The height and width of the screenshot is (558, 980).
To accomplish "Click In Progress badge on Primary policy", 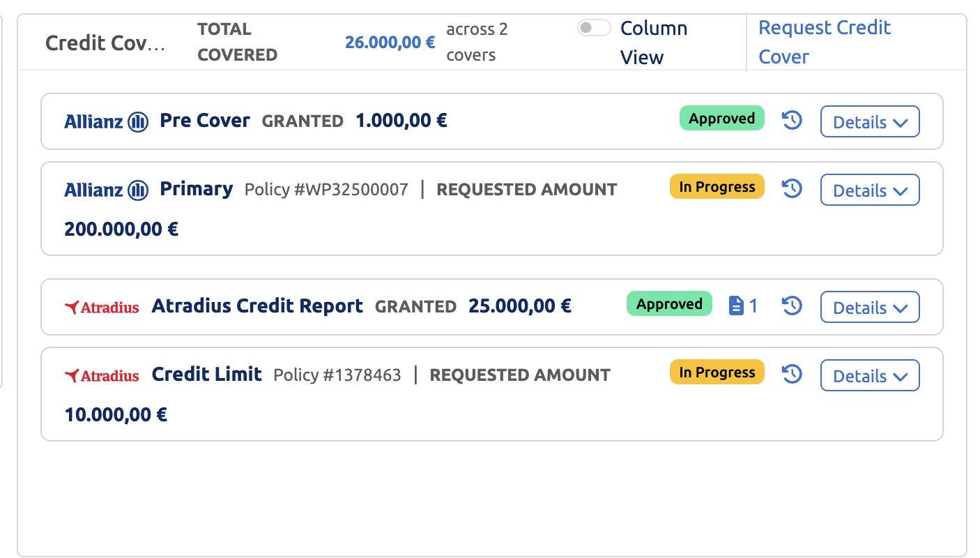I will click(717, 187).
